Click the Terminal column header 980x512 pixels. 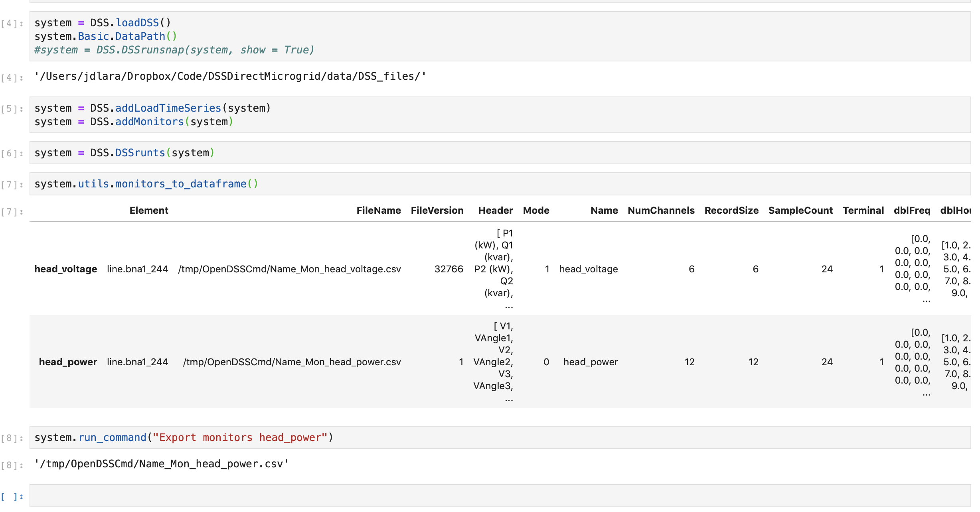click(864, 210)
